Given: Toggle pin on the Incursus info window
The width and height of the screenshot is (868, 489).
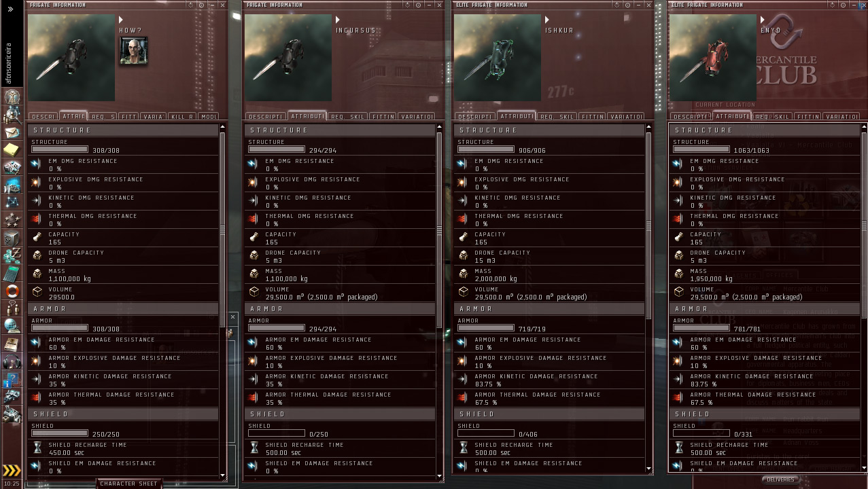Looking at the screenshot, I should [x=417, y=5].
